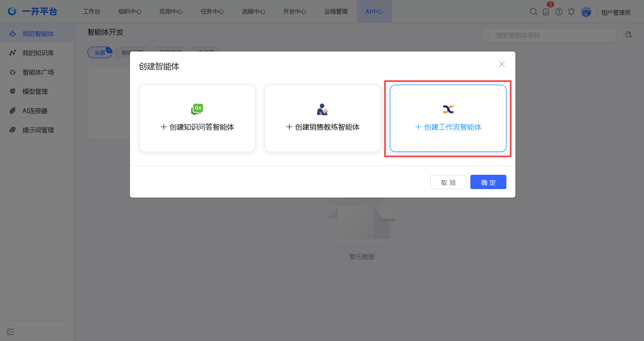Select 创建知识问答智能体 option card
Screen dimensions: 644x341
coord(197,118)
